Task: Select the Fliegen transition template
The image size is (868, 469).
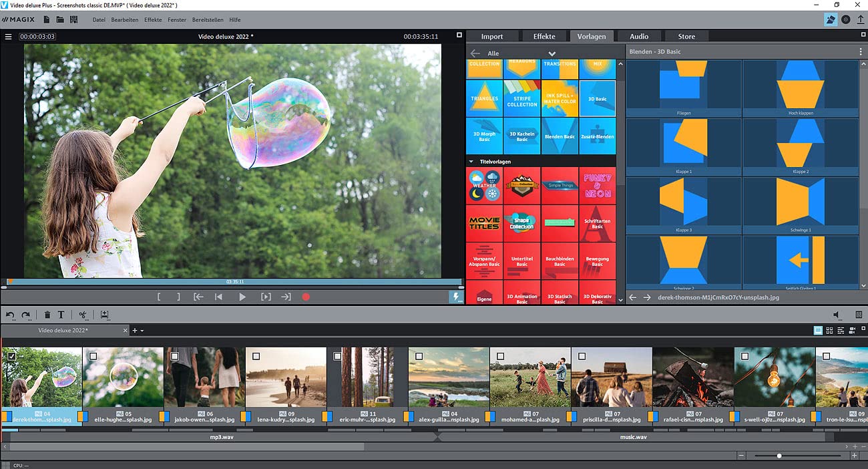Action: (x=683, y=88)
